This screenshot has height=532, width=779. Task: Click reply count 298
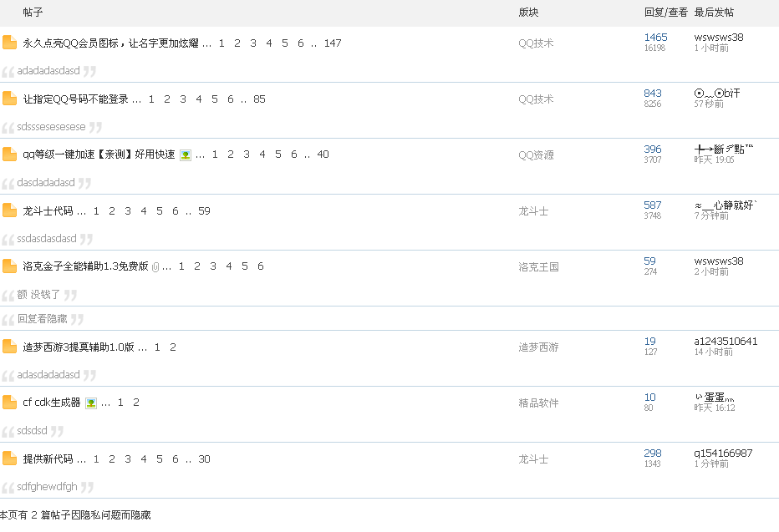[653, 453]
